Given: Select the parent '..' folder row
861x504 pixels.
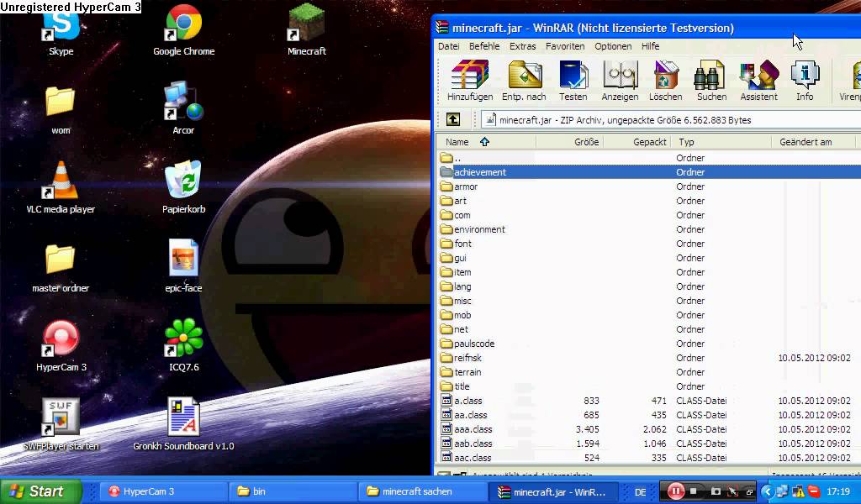Looking at the screenshot, I should coord(649,158).
